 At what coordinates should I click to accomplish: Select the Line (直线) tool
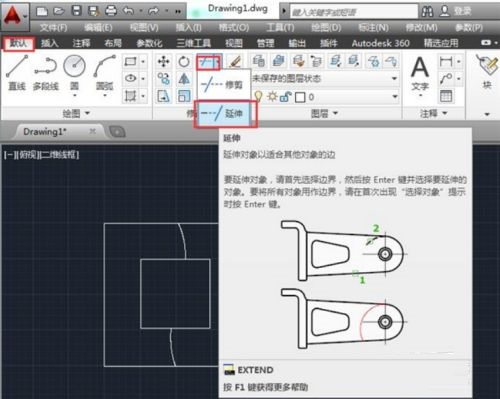(x=17, y=73)
